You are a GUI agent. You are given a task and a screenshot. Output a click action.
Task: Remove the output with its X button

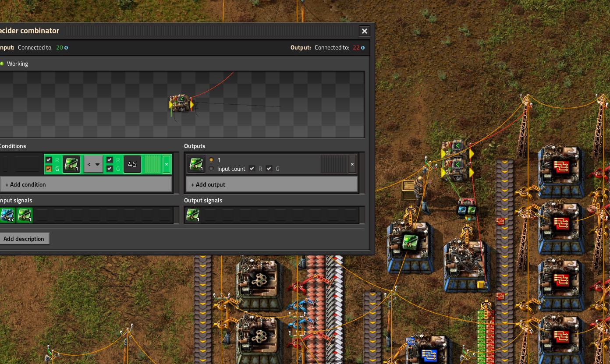click(352, 164)
